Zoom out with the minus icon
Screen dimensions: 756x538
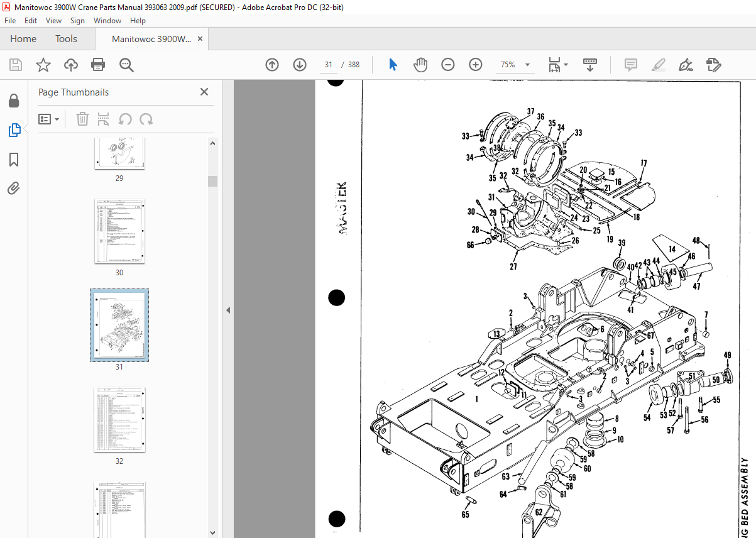pos(448,65)
